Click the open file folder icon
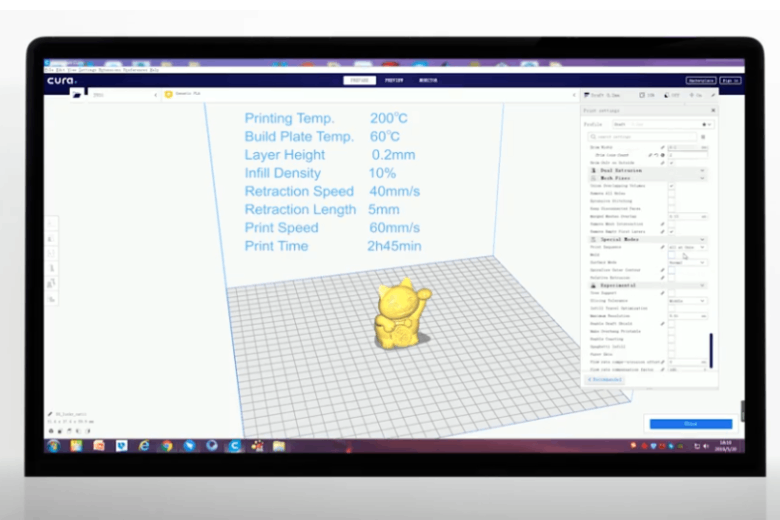This screenshot has height=520, width=780. coord(75,95)
